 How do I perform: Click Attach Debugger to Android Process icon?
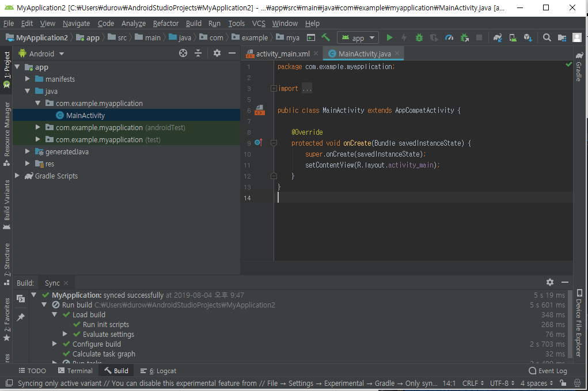464,37
